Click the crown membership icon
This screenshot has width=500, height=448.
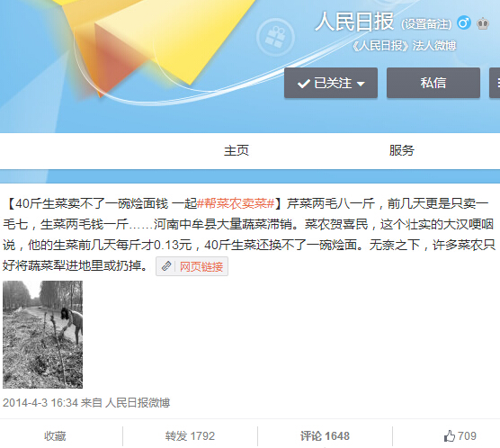pyautogui.click(x=483, y=23)
